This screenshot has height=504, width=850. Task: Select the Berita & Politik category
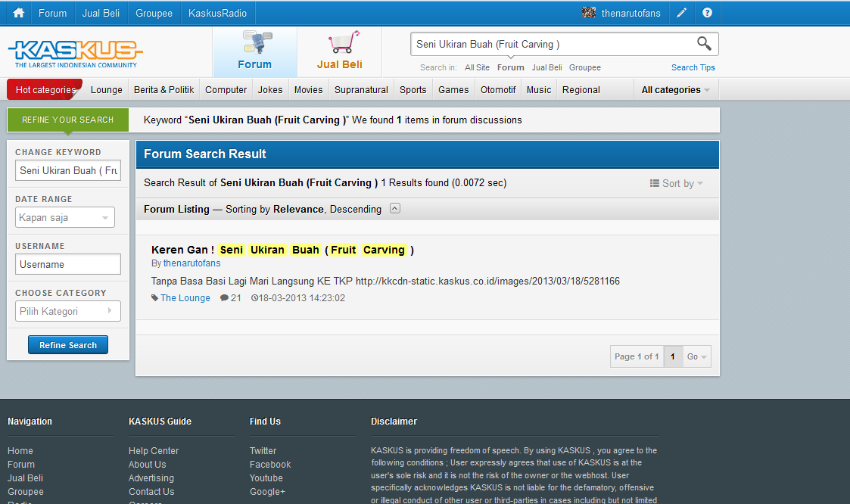163,90
